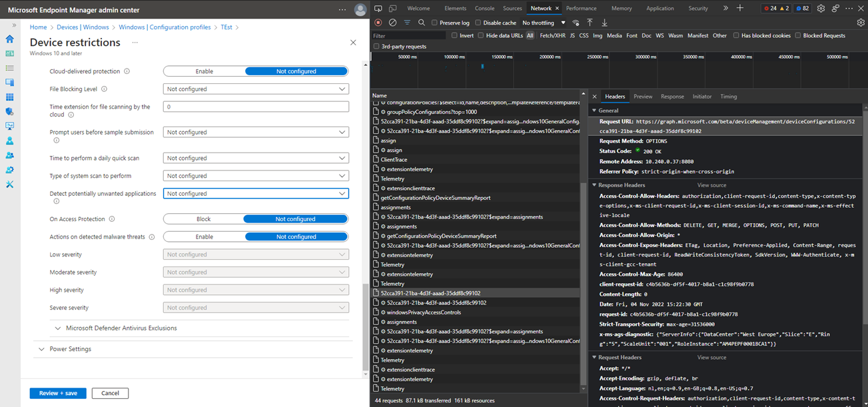Open Type of system scan dropdown
Viewport: 868px width, 407px height.
point(256,176)
